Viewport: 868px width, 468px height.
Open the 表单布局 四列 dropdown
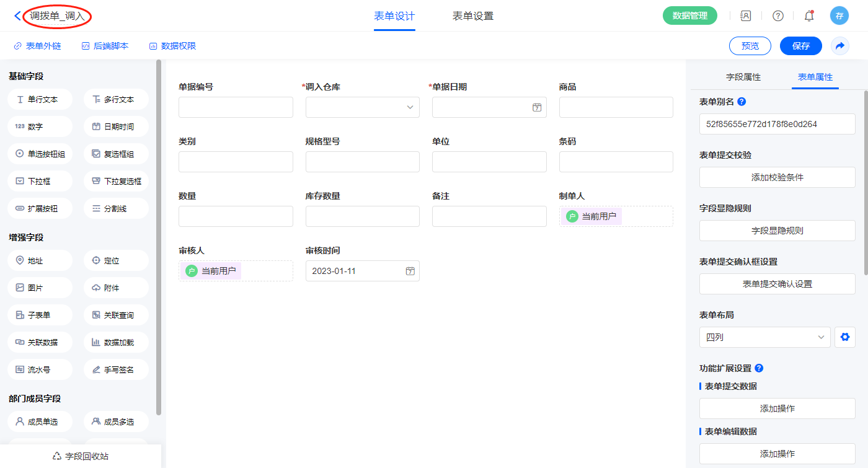click(x=764, y=337)
